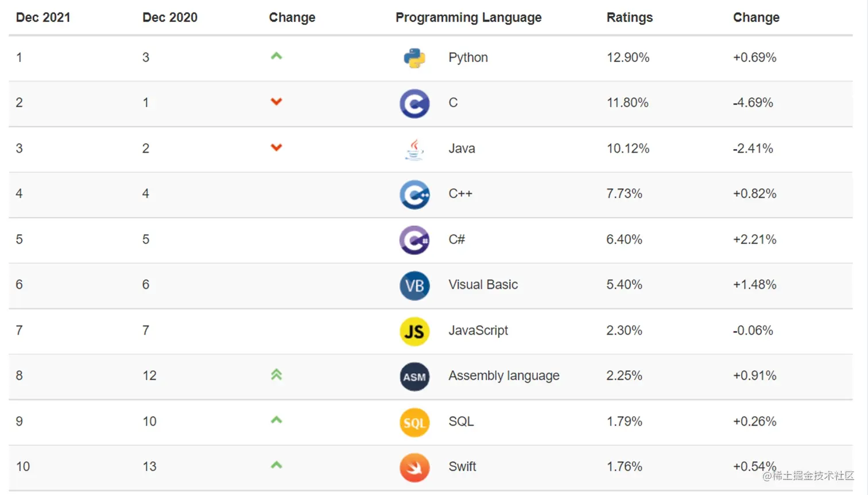
Task: Click the red down arrow in C row
Action: (x=276, y=102)
